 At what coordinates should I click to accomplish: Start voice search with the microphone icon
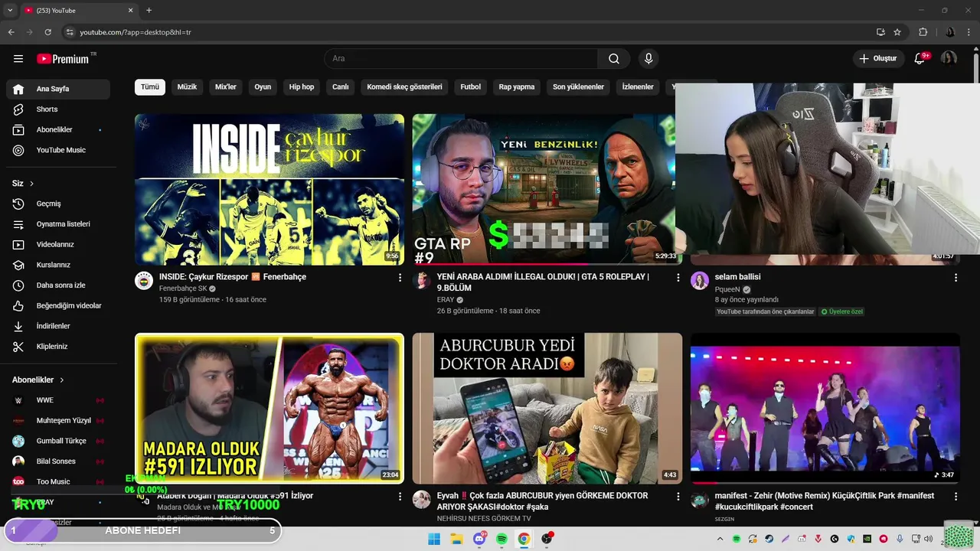tap(648, 59)
